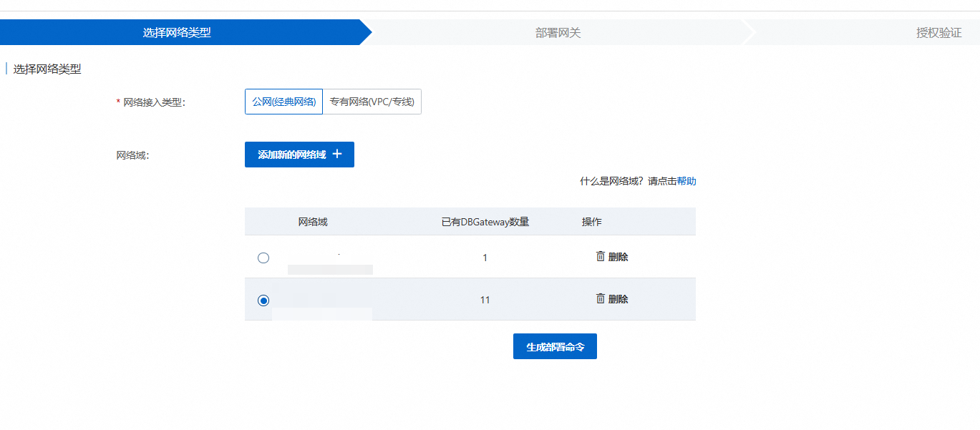Enable 公网(经典网络) network access type

pyautogui.click(x=283, y=101)
